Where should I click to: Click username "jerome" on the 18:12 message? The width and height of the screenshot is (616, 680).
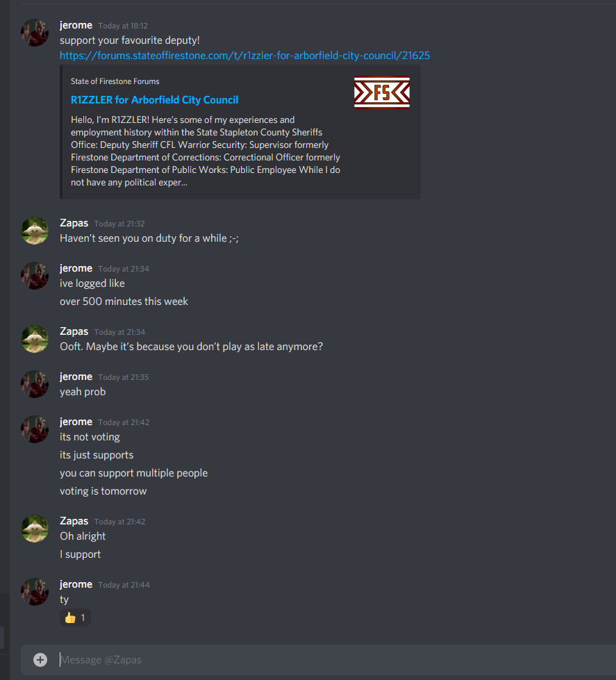tap(76, 25)
